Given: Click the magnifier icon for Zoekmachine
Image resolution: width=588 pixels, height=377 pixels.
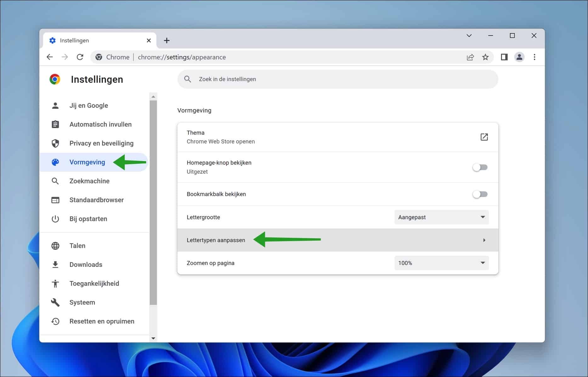Looking at the screenshot, I should point(55,181).
